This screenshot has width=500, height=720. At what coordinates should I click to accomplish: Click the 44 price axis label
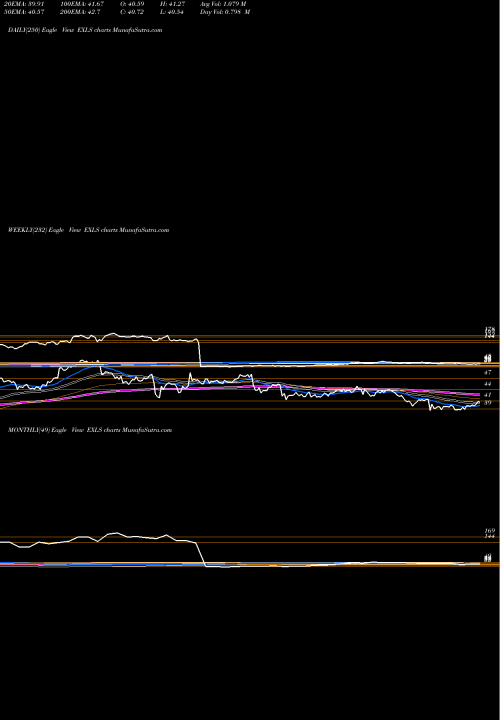click(x=488, y=383)
